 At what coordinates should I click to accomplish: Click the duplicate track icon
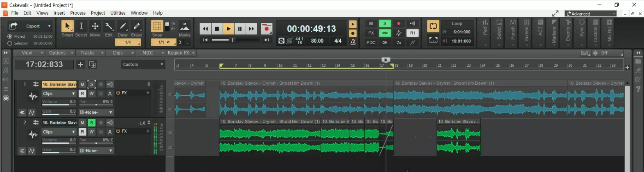pos(93,65)
